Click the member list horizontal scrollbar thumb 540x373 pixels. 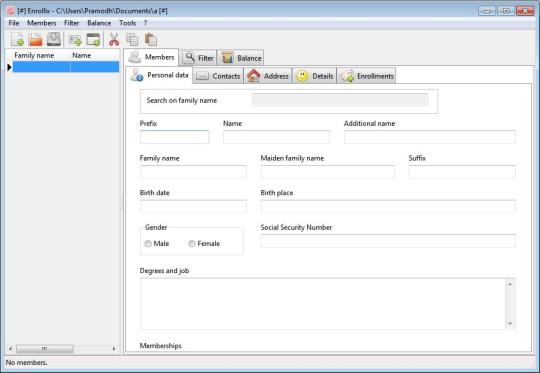pyautogui.click(x=45, y=349)
